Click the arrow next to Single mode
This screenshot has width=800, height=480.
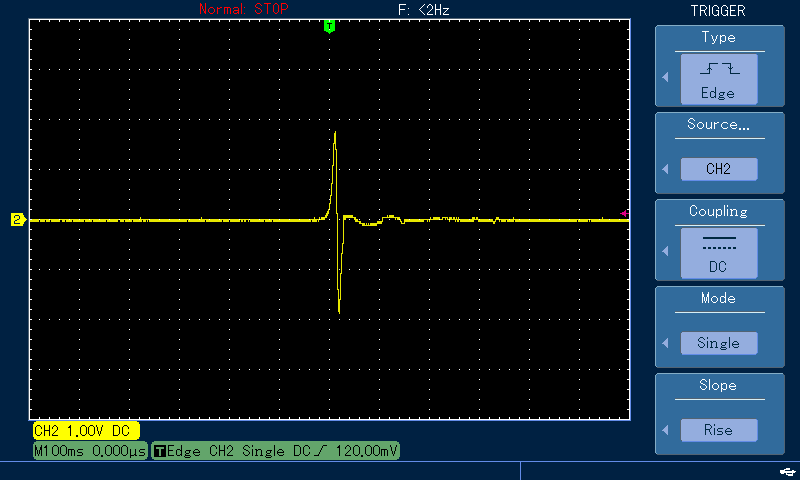(x=665, y=343)
